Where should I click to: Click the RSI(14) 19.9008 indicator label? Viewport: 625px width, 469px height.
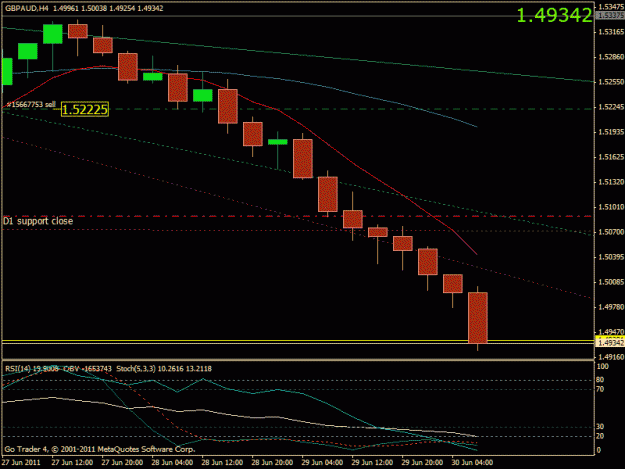point(32,369)
